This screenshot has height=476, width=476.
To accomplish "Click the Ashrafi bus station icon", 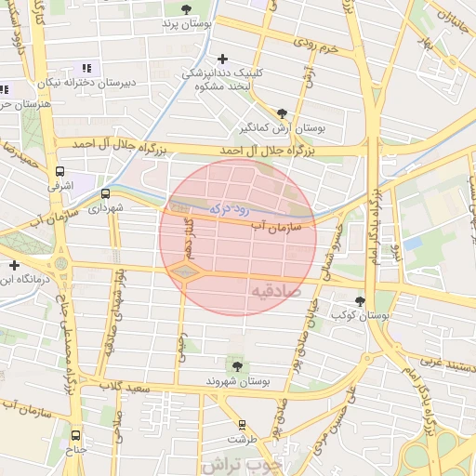I will point(59,171).
